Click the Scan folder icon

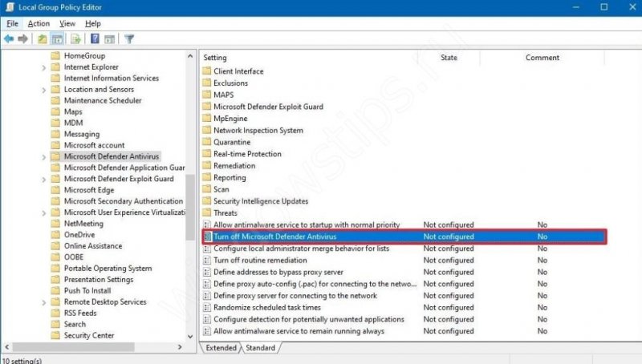point(207,189)
